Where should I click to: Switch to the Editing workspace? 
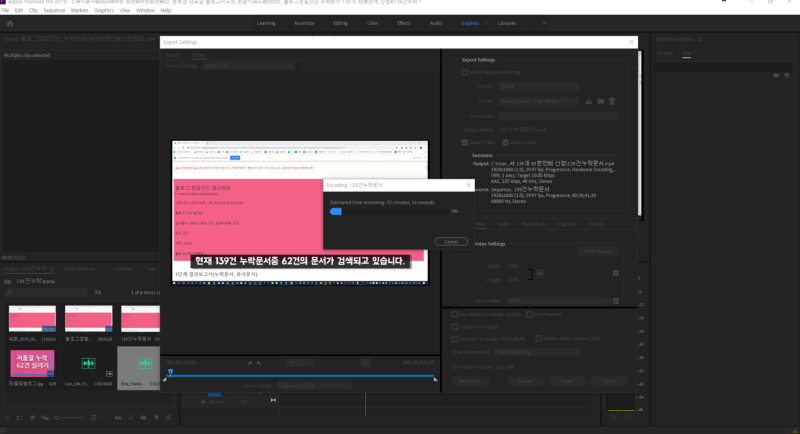[340, 23]
